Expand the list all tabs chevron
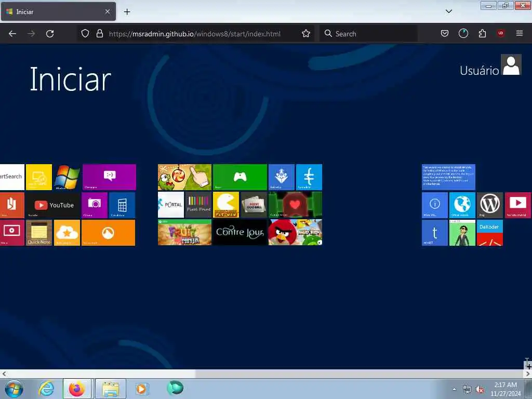 pyautogui.click(x=448, y=11)
